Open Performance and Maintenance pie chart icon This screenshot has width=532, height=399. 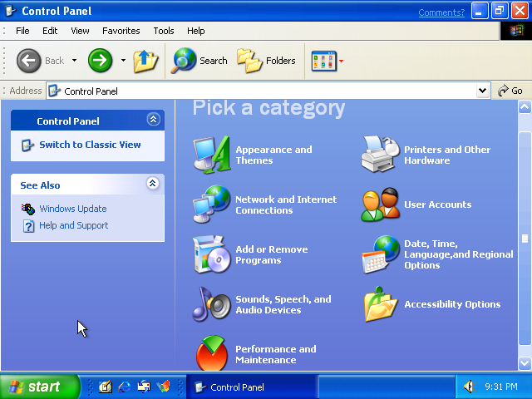coord(212,352)
